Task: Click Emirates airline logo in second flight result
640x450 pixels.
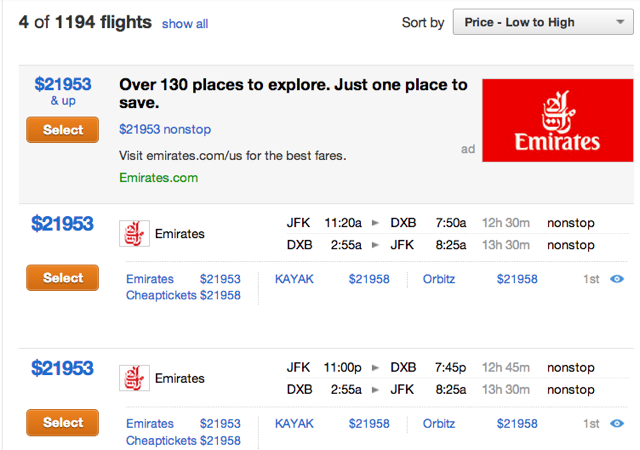Action: pos(134,378)
